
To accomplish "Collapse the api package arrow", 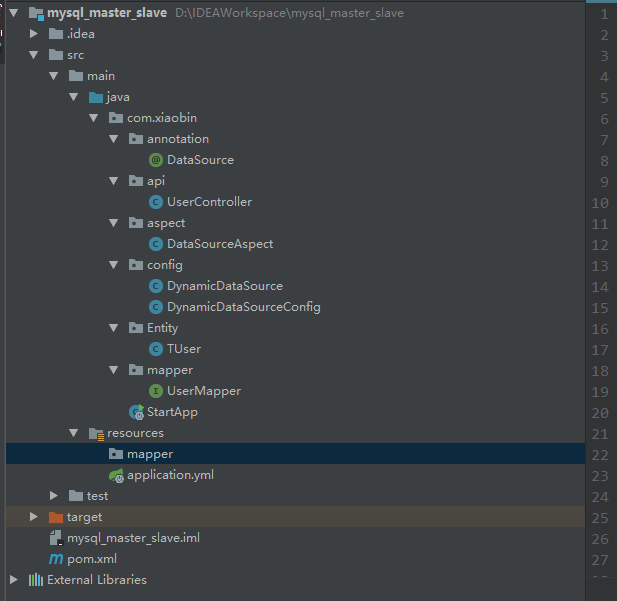I will click(x=114, y=181).
